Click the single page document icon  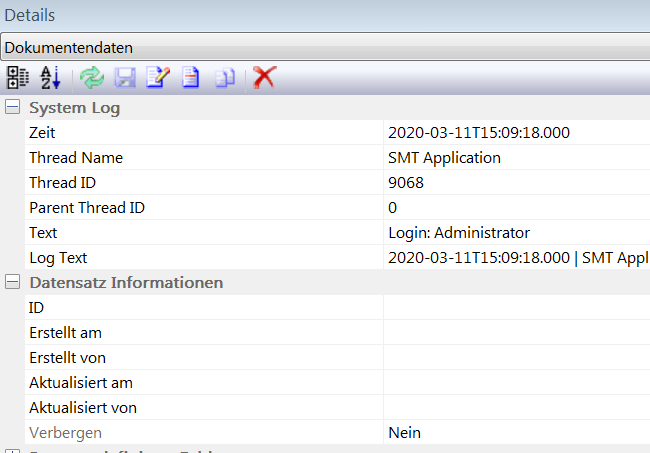tap(191, 77)
